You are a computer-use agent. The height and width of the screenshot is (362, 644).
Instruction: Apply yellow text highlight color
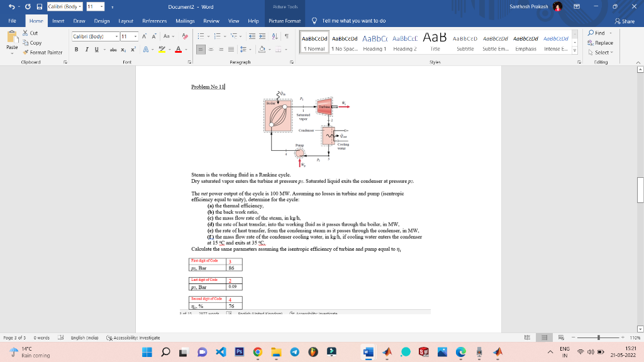click(162, 48)
